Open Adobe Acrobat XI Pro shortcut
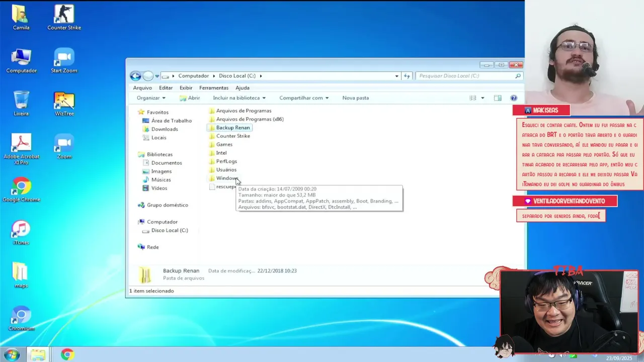The image size is (644, 362). [x=21, y=149]
